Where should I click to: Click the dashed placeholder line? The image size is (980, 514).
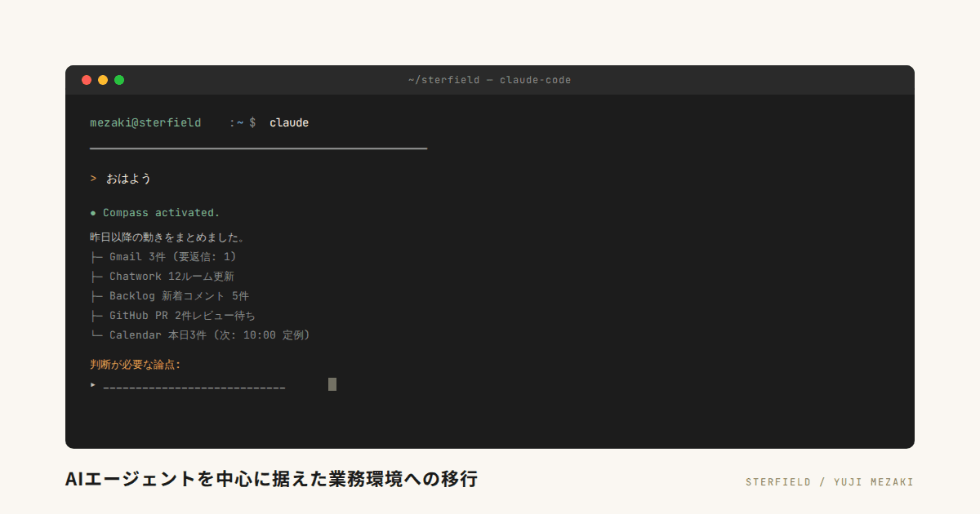[194, 386]
